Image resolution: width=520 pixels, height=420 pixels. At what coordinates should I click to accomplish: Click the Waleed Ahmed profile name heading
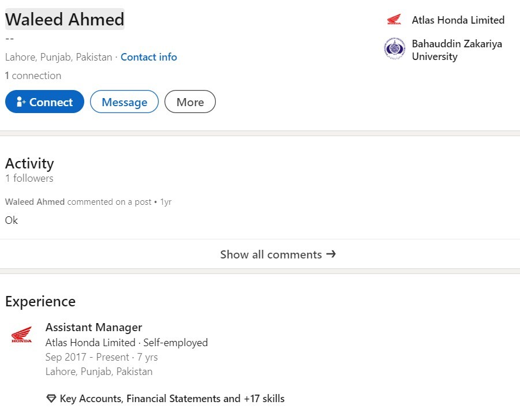65,19
